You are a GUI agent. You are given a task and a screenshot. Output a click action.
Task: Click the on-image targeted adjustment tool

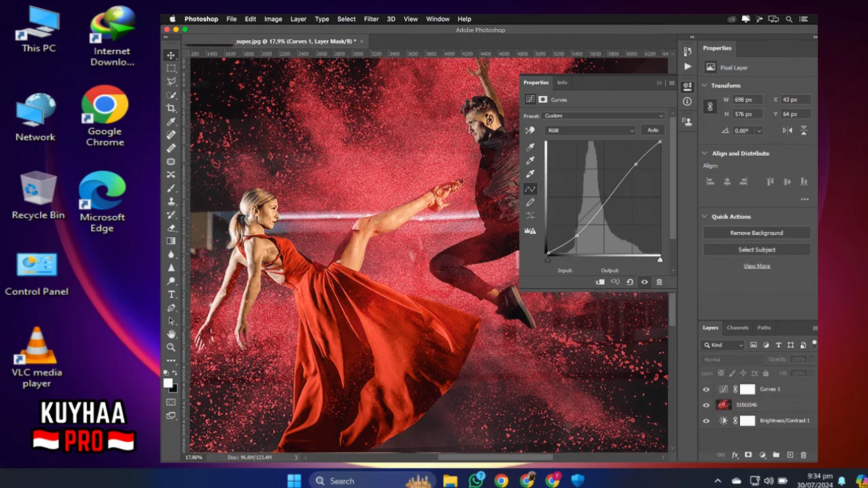tap(530, 130)
